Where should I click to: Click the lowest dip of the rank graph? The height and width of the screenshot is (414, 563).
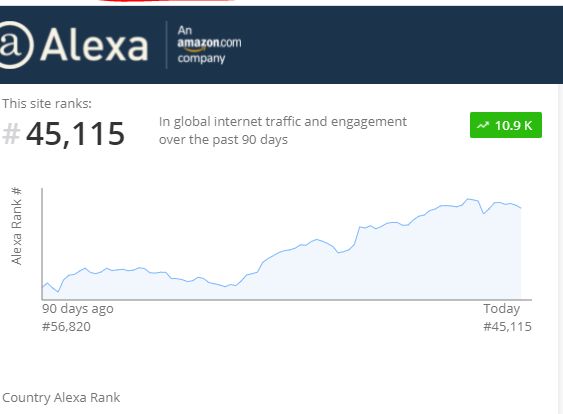[58, 292]
